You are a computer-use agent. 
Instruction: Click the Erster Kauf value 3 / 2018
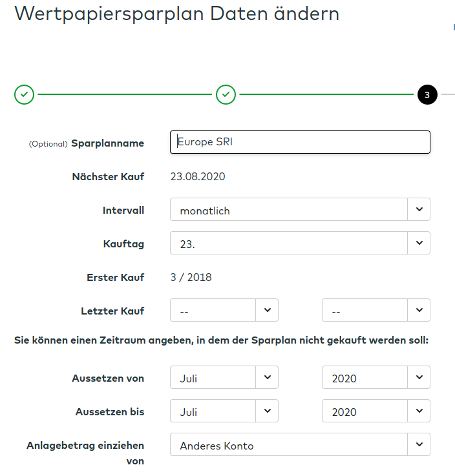[191, 278]
